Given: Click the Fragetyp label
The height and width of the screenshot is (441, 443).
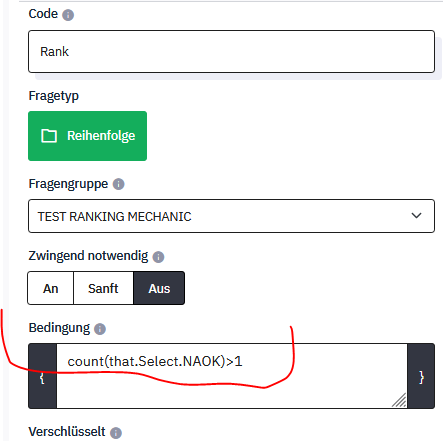Looking at the screenshot, I should (x=54, y=96).
